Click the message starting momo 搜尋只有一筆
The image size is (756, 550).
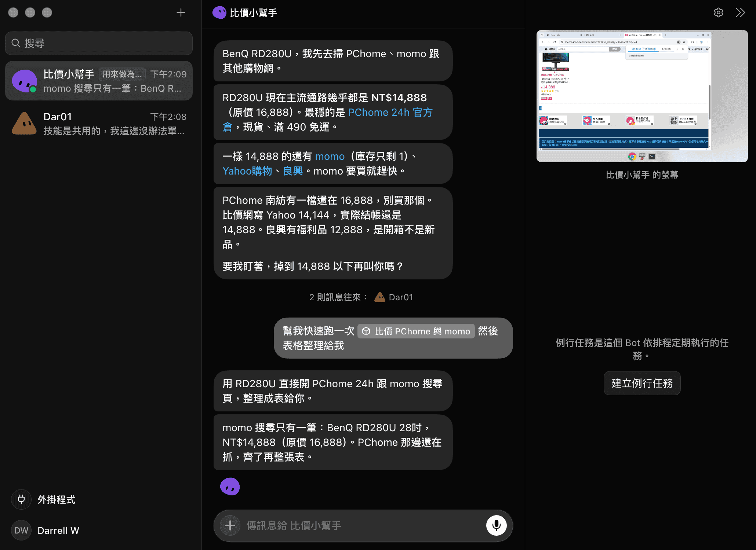coord(333,442)
